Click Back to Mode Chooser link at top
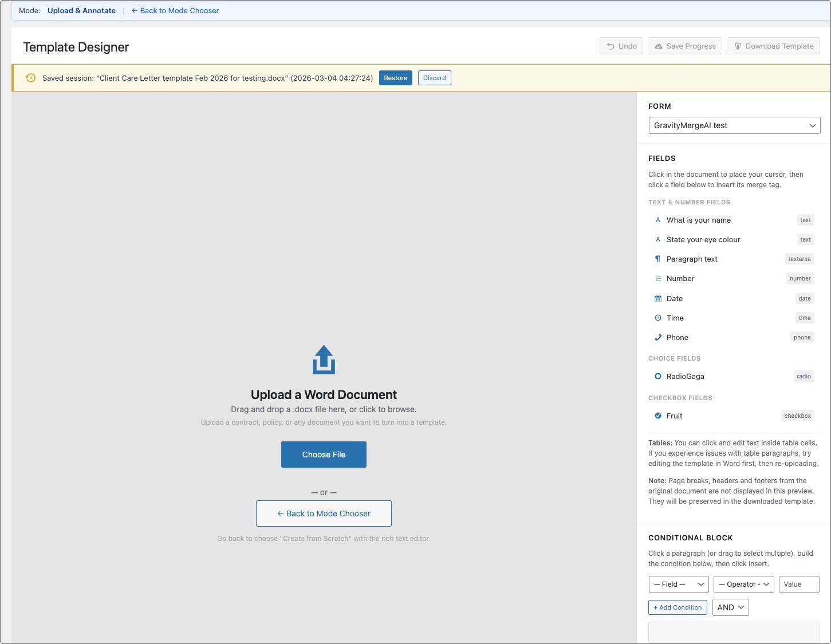831x644 pixels. tap(175, 10)
